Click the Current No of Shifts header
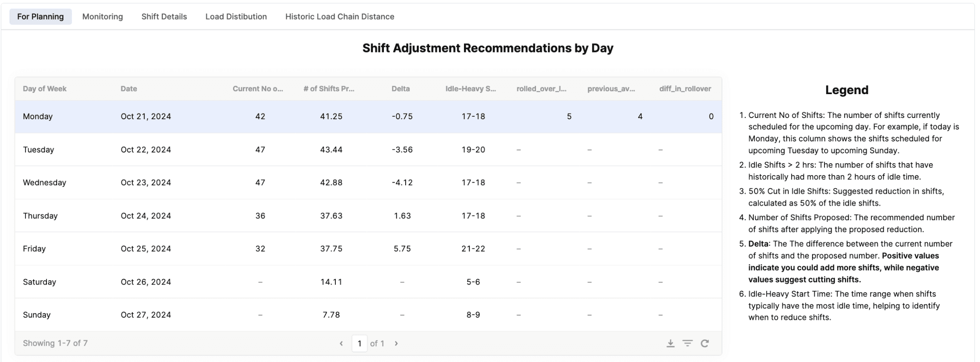 pyautogui.click(x=258, y=89)
